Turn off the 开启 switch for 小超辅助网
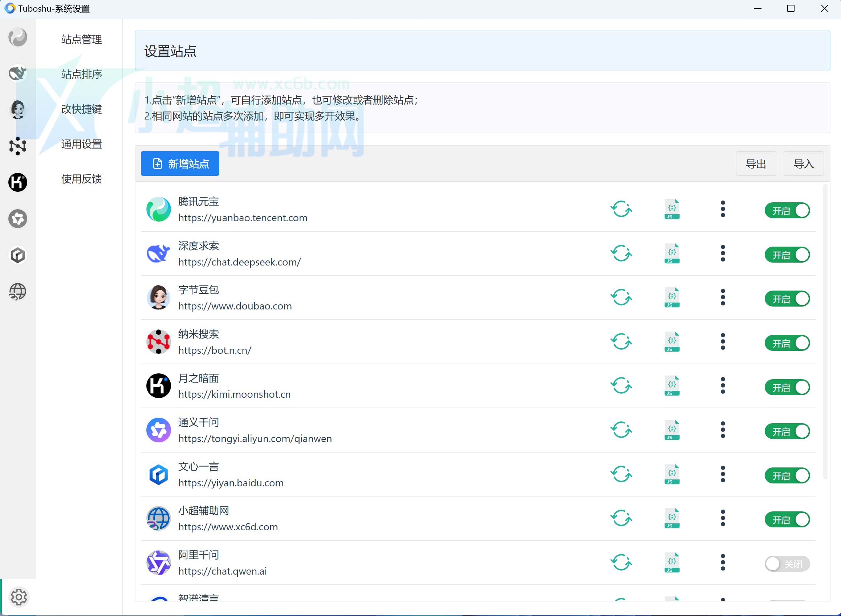 click(x=787, y=519)
